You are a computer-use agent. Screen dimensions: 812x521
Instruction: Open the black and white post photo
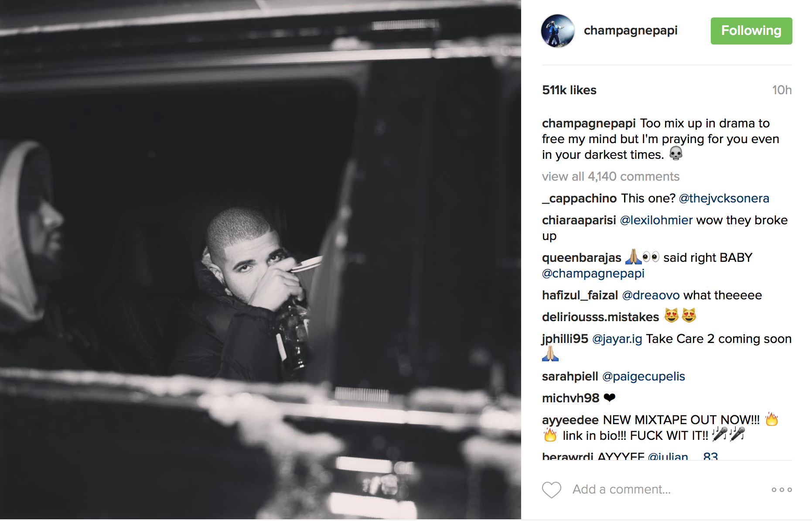click(260, 260)
